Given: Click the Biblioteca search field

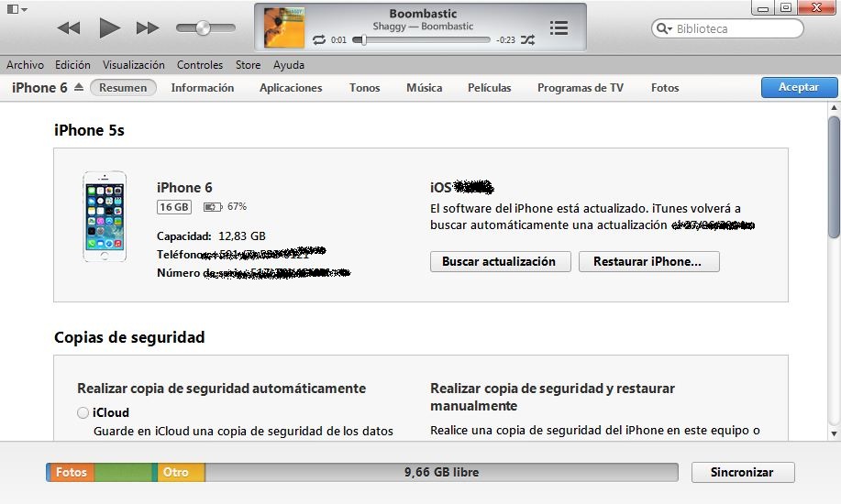Looking at the screenshot, I should pos(727,28).
